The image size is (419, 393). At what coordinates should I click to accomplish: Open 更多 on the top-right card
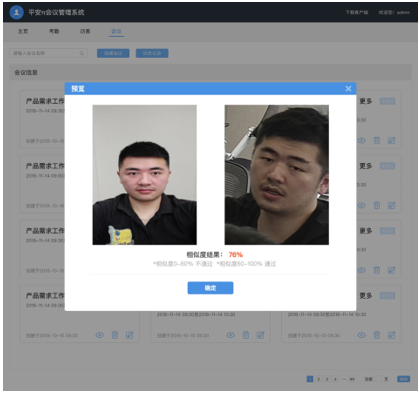pos(366,101)
